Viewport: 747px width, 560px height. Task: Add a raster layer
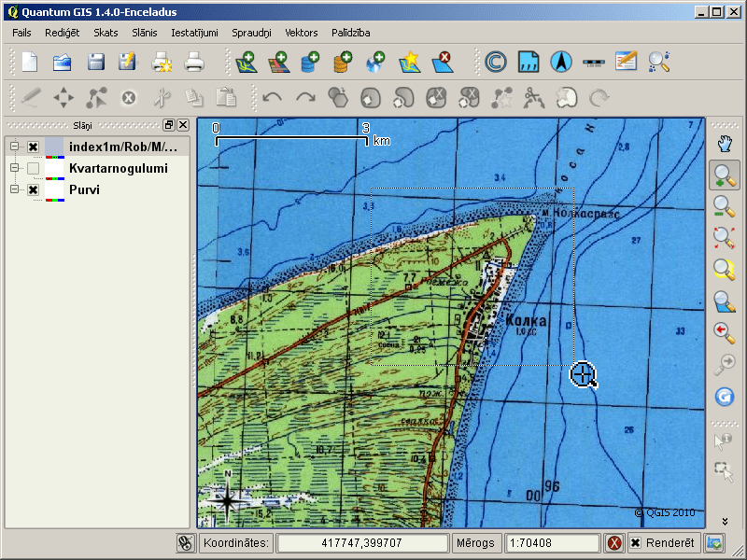[x=279, y=62]
